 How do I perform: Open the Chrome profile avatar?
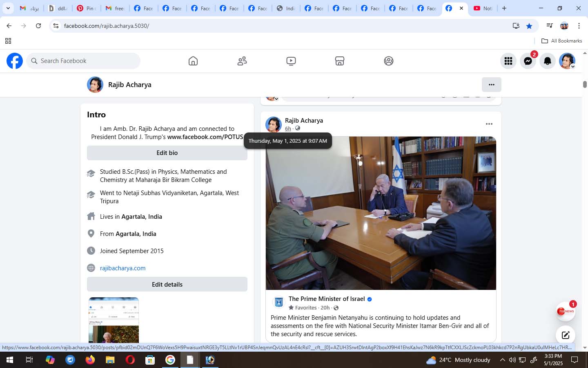point(564,26)
